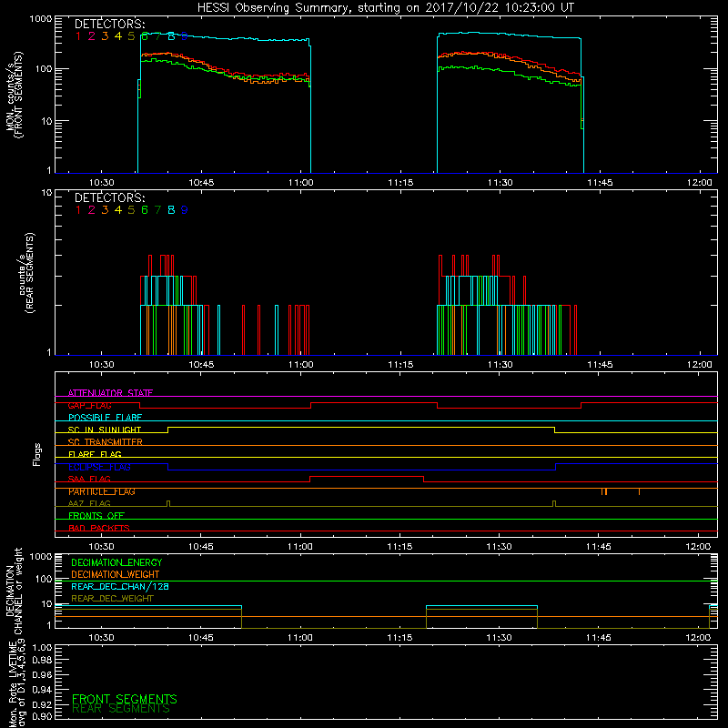Select DETECTORS label in front segments panel

click(x=109, y=25)
